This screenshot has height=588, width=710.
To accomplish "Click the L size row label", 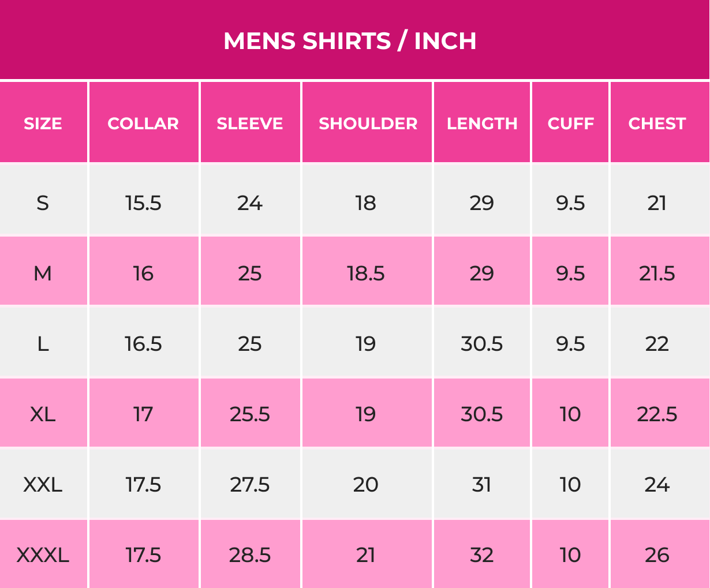I will coord(43,344).
